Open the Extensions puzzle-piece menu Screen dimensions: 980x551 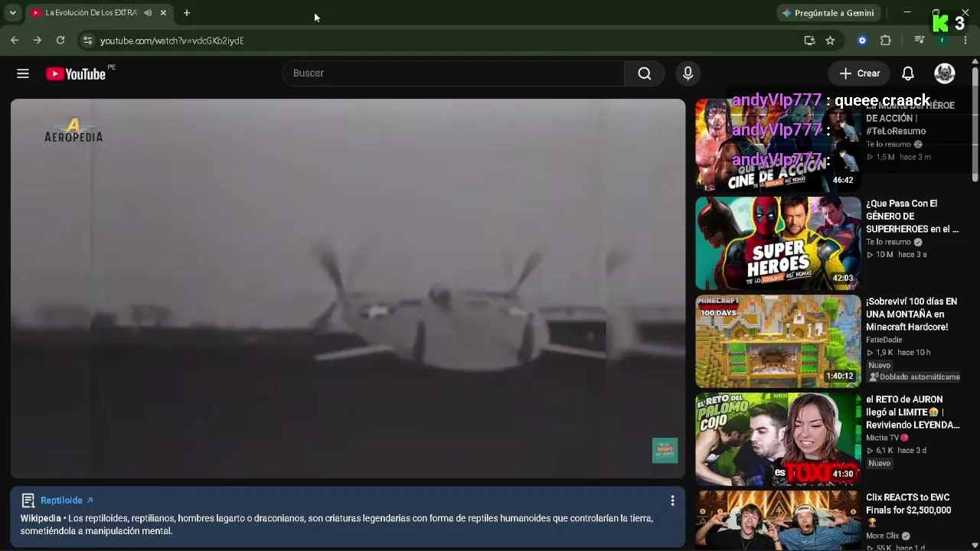[886, 41]
